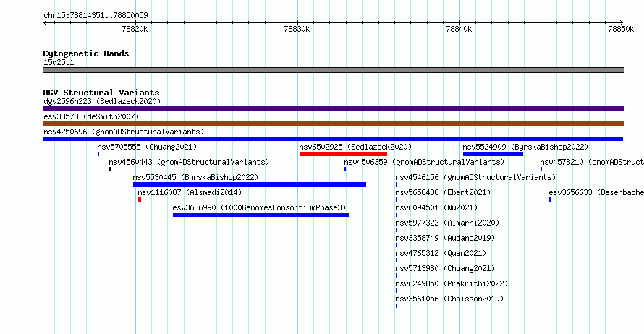Select the blue nsv5530445 variant bar
Viewport: 644px width, 334px height.
coord(250,184)
